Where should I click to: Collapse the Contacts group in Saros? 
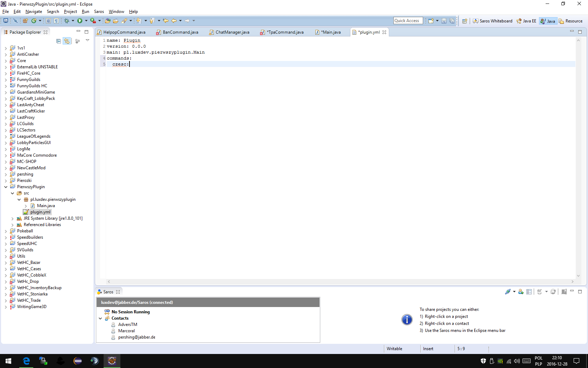pos(100,318)
